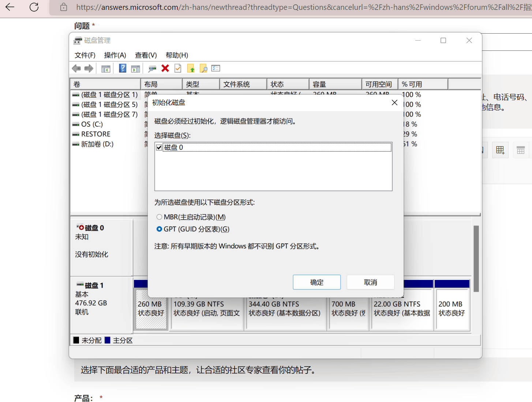Click the Disk Management back arrow icon
Screen dimensions: 532x402
click(x=76, y=68)
